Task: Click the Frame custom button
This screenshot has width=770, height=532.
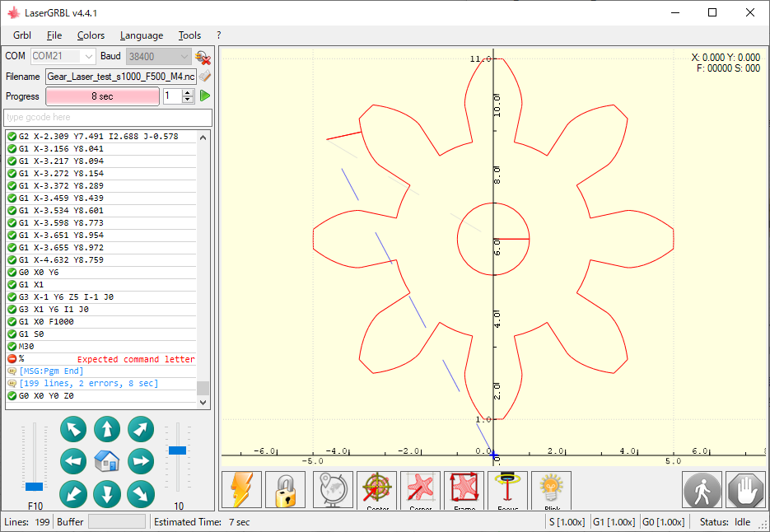Action: pos(464,490)
